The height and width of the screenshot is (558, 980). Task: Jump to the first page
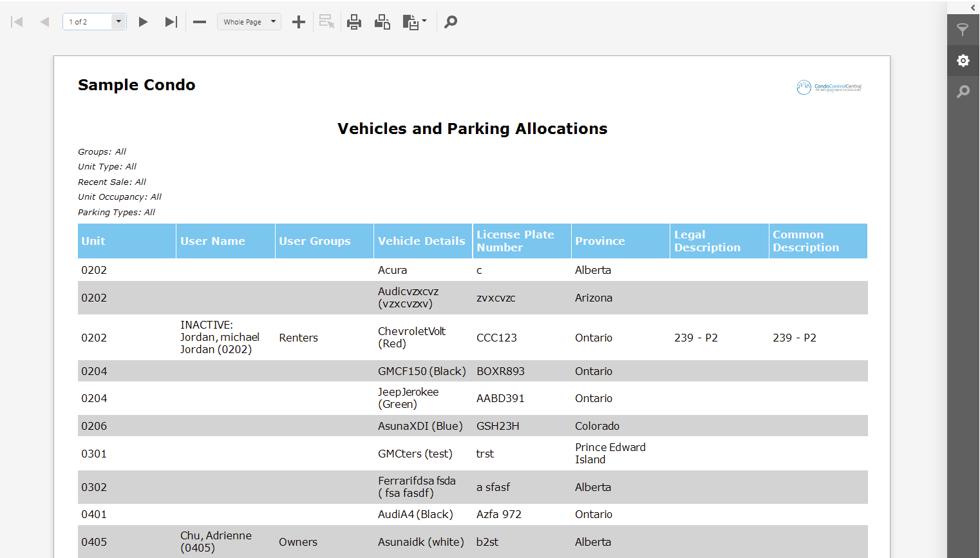pyautogui.click(x=17, y=21)
